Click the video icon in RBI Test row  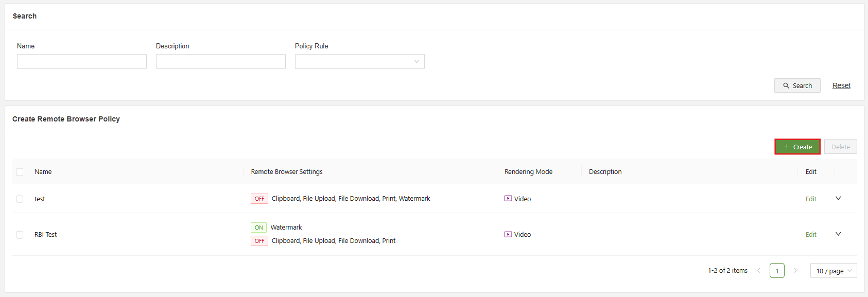tap(508, 234)
